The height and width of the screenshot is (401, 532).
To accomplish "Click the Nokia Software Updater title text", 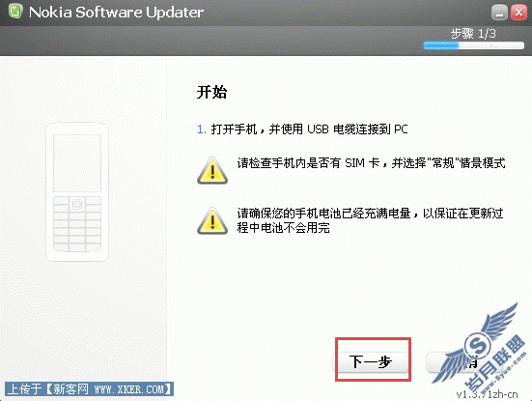I will click(x=117, y=13).
